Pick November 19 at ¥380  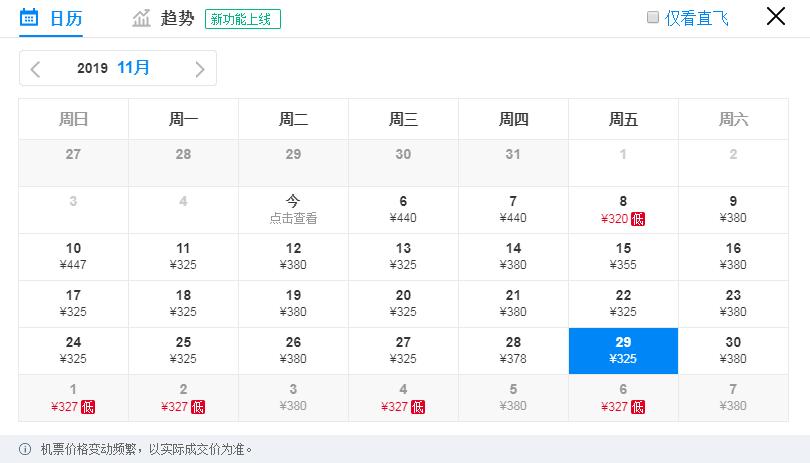(293, 304)
